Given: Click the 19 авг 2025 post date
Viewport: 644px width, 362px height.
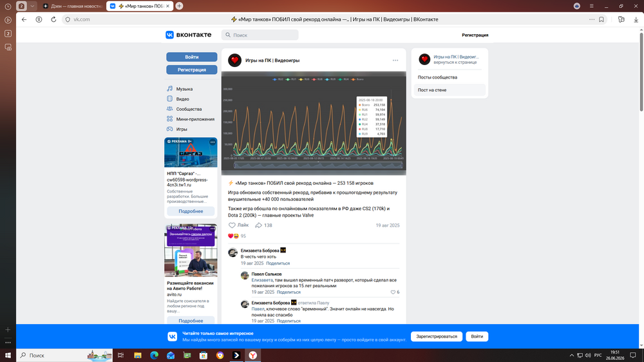Looking at the screenshot, I should pos(387,225).
